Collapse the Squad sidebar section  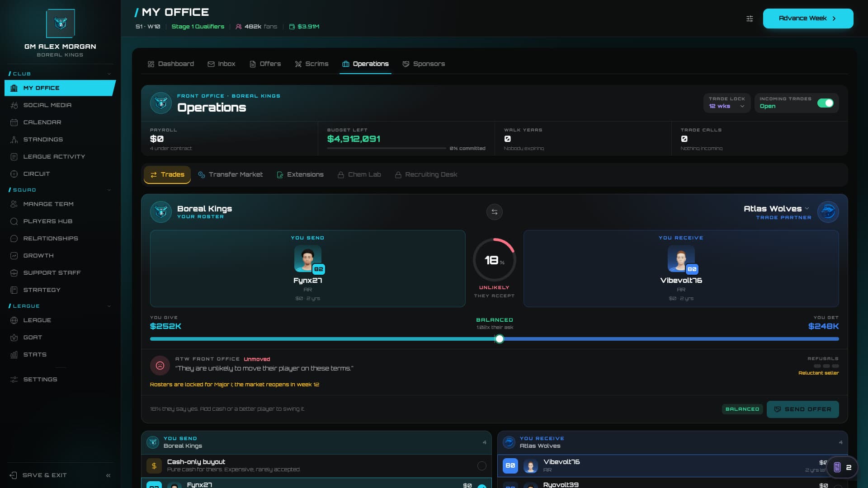coord(109,190)
